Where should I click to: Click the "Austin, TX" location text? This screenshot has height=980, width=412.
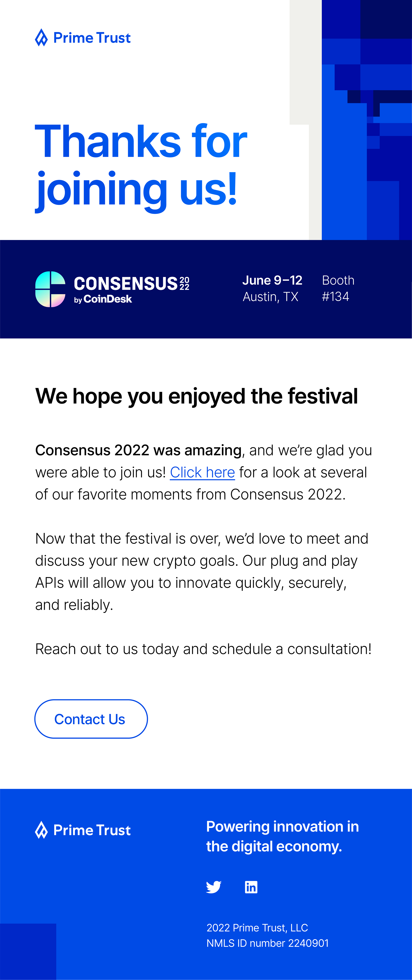[x=271, y=297]
